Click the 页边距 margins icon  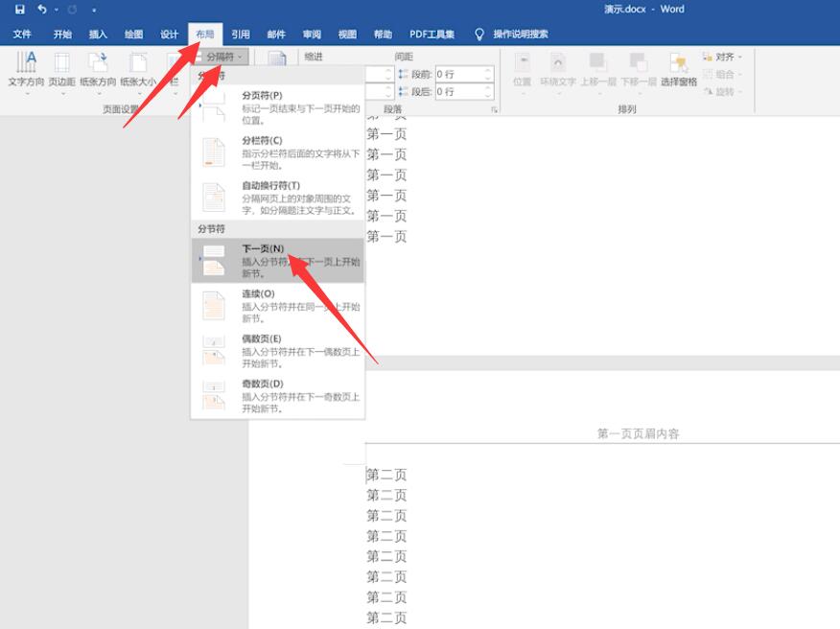[x=61, y=62]
